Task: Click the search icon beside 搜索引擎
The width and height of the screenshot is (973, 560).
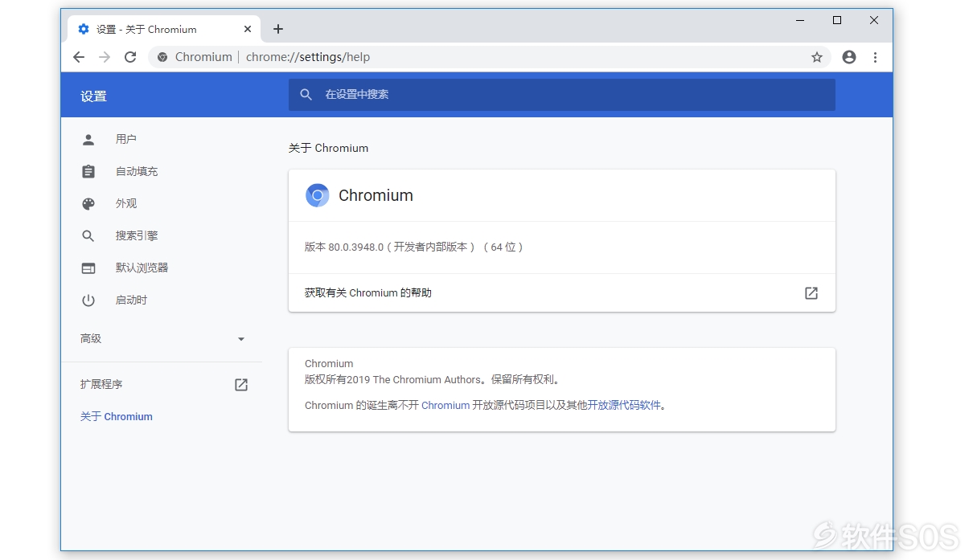Action: coord(88,236)
